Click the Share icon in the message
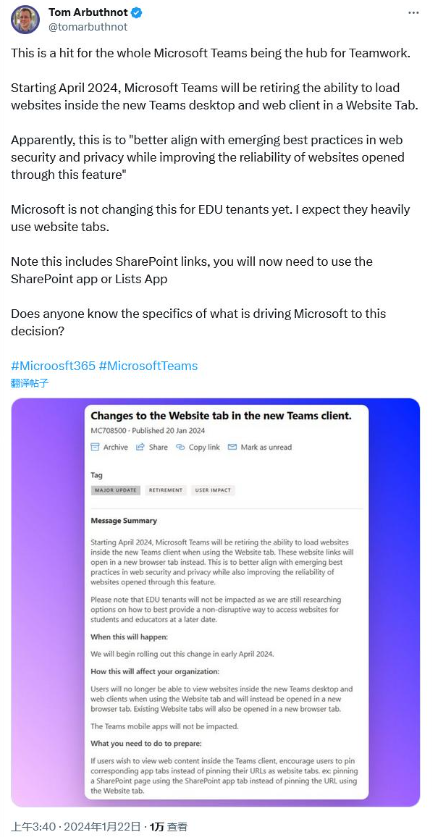Screen dimensions: 437x837 [140, 447]
